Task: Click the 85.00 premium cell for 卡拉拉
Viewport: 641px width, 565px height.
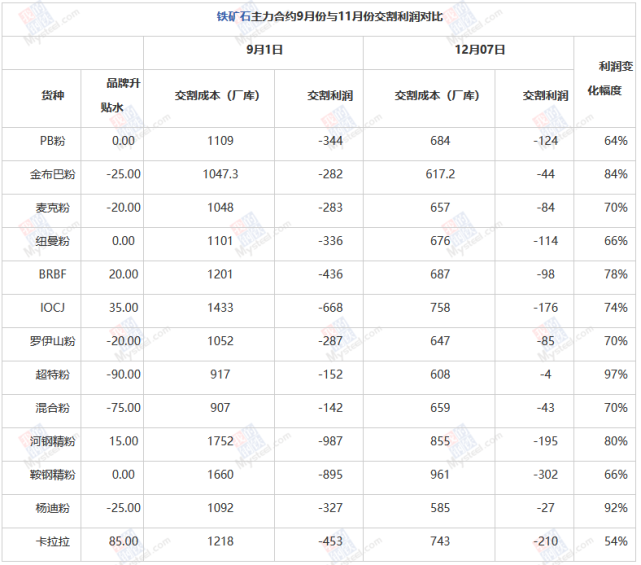Action: (123, 541)
